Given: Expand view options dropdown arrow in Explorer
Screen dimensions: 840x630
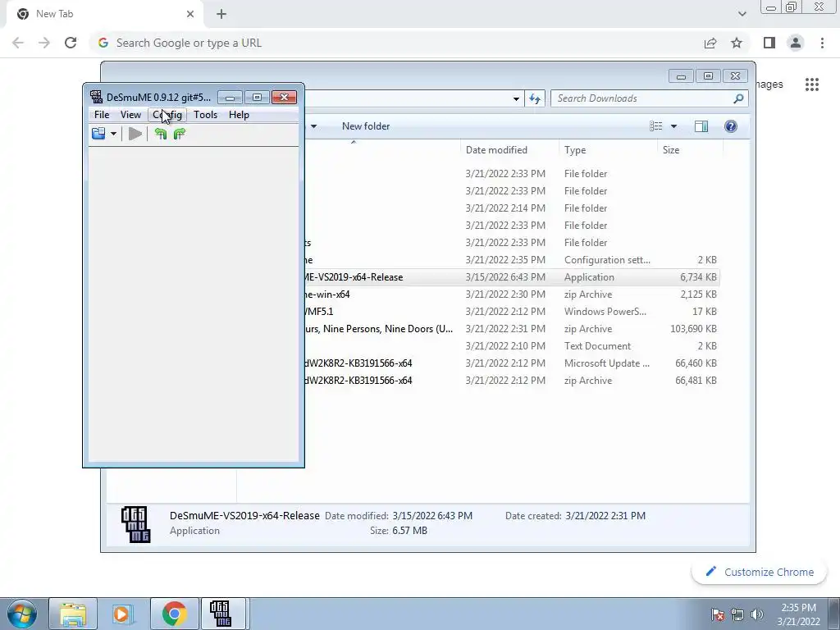Looking at the screenshot, I should (673, 126).
